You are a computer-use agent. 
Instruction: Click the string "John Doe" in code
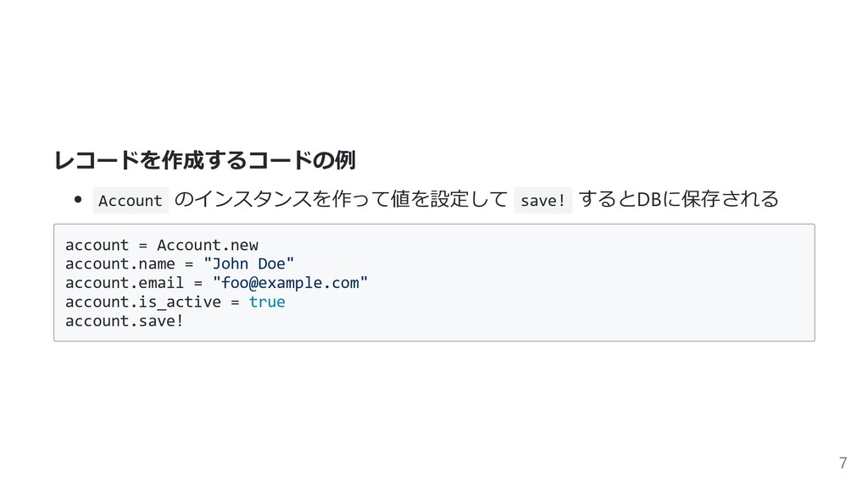(248, 264)
